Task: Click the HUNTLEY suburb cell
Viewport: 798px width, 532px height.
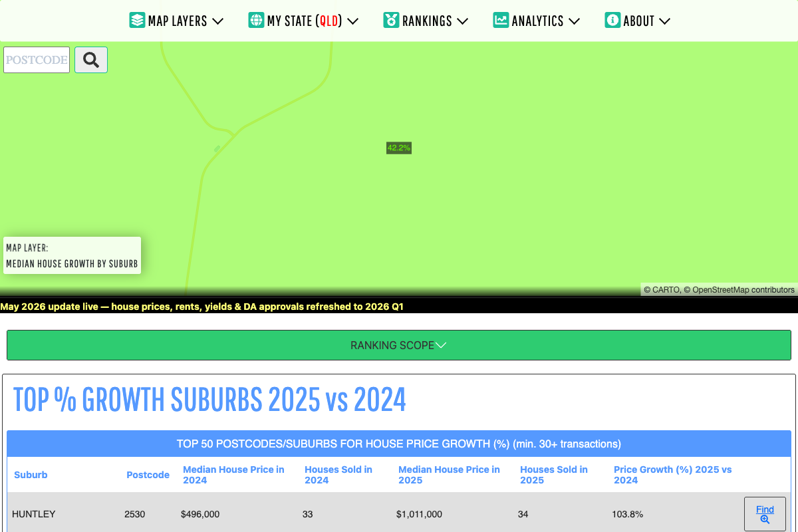Action: (34, 514)
